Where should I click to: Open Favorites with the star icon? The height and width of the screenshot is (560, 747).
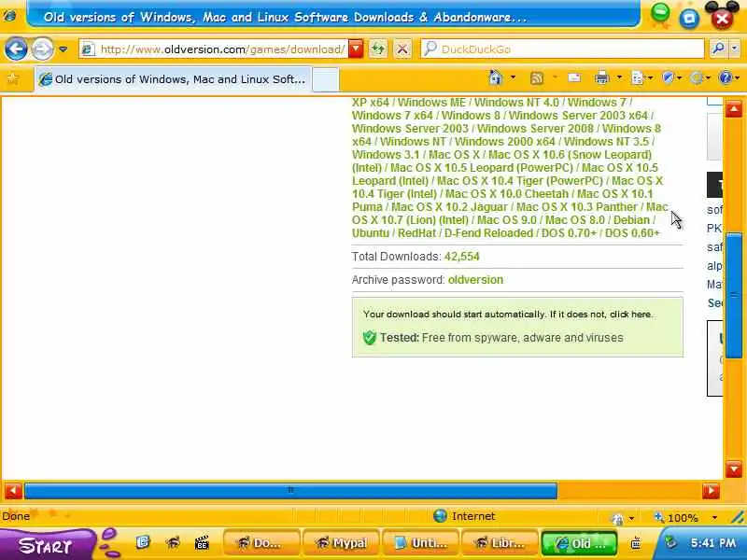[12, 79]
